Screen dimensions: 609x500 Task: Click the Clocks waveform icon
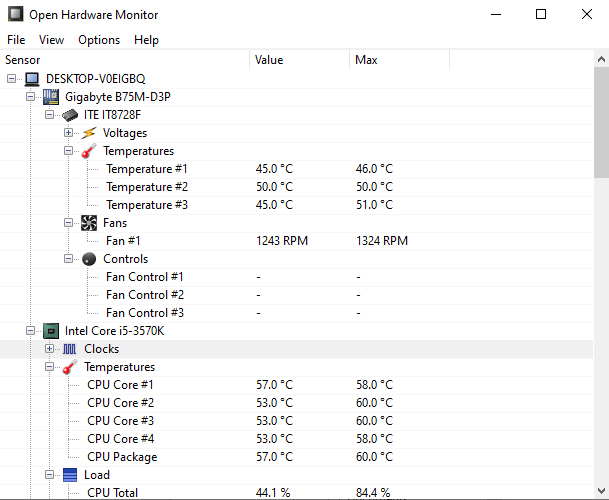tap(70, 349)
